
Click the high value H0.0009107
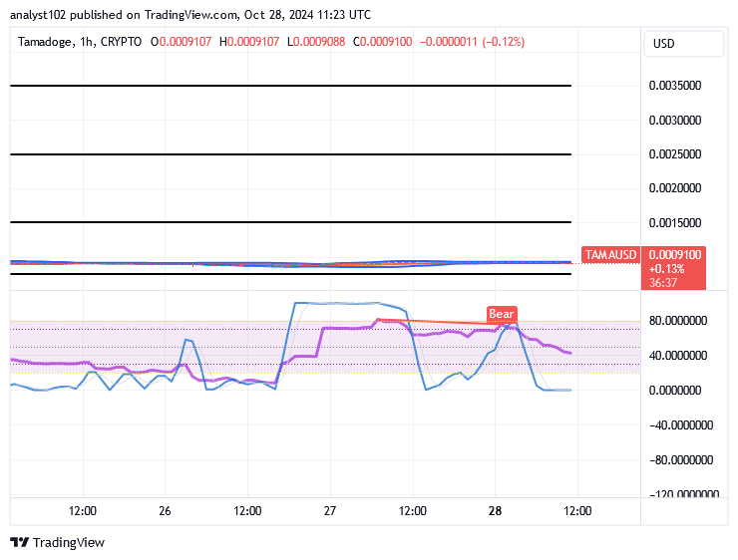[x=249, y=42]
